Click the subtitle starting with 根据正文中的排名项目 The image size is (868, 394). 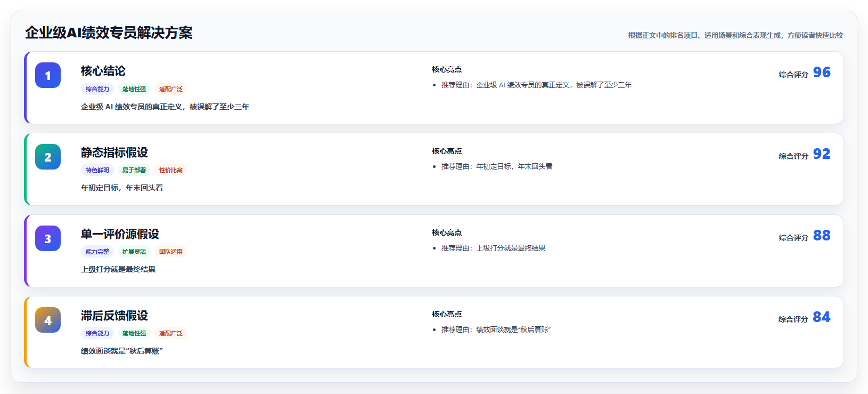735,35
